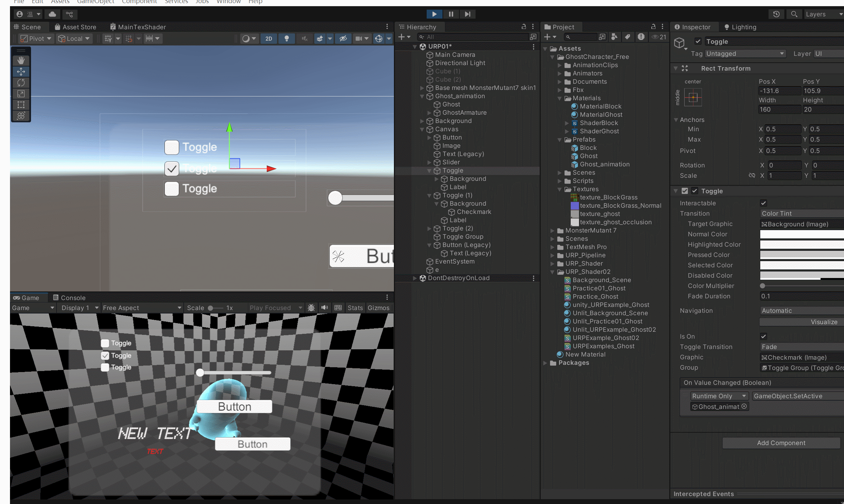Uncheck the Interactable checkbox
The width and height of the screenshot is (844, 504).
[x=763, y=203]
